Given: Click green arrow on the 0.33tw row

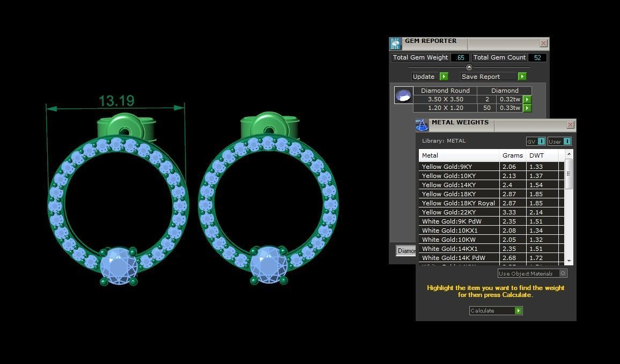Looking at the screenshot, I should click(527, 108).
